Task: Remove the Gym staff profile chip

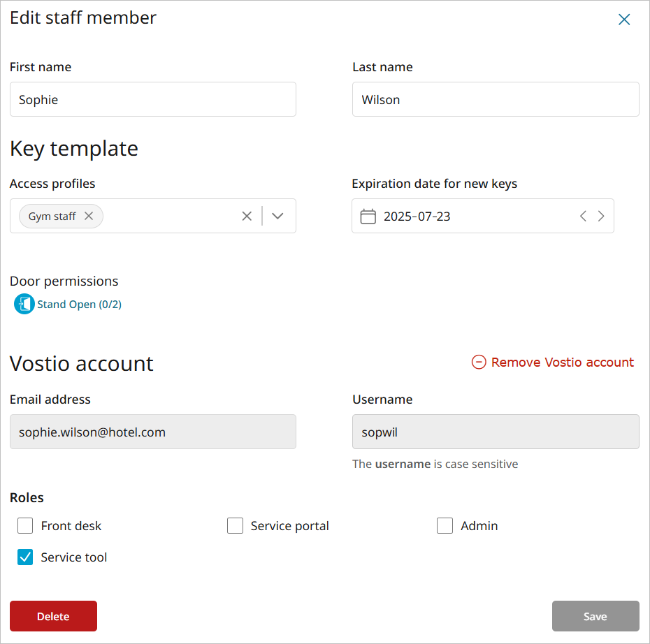Action: (89, 217)
